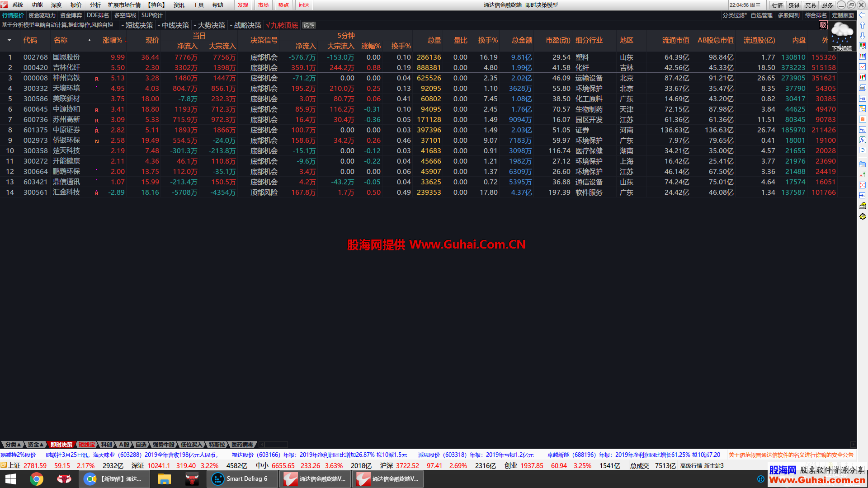Click the pink 吸 icon
The width and height of the screenshot is (868, 488).
point(823,25)
